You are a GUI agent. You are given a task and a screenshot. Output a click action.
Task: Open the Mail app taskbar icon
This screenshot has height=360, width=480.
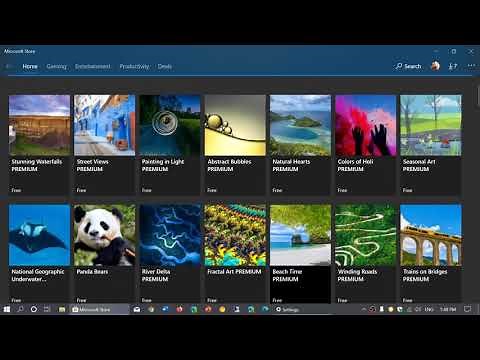click(x=137, y=309)
